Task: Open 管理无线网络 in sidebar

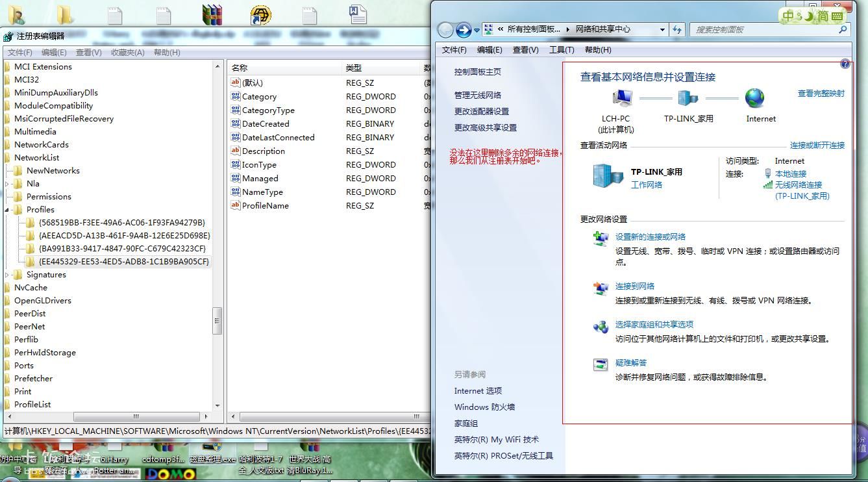Action: coord(478,95)
